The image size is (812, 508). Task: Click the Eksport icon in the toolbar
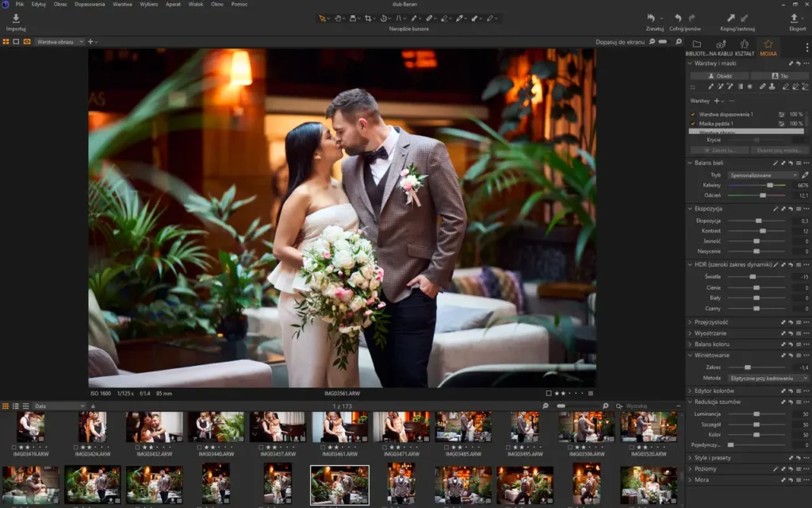(795, 18)
